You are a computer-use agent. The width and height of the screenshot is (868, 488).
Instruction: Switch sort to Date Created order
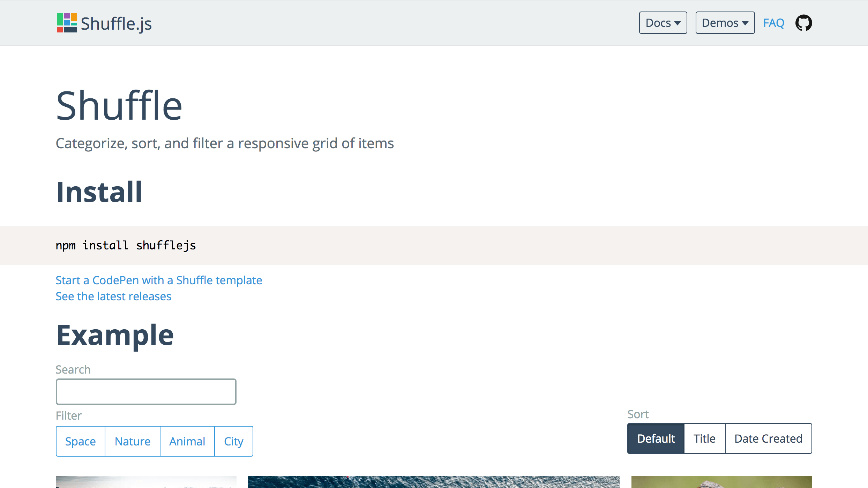tap(769, 438)
